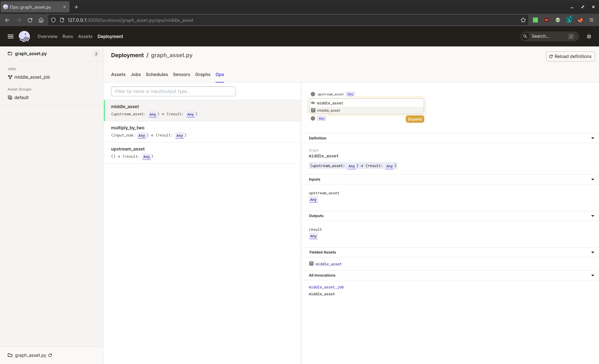Image resolution: width=599 pixels, height=364 pixels.
Task: Click the Dagster logo in the top navigation
Action: (24, 36)
